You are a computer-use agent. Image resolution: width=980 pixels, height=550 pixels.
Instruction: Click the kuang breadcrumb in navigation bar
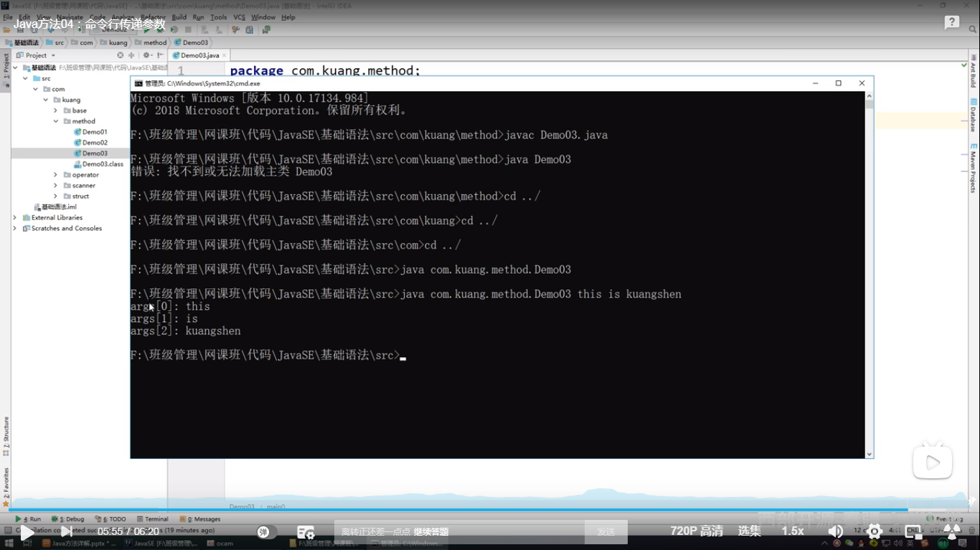tap(115, 43)
